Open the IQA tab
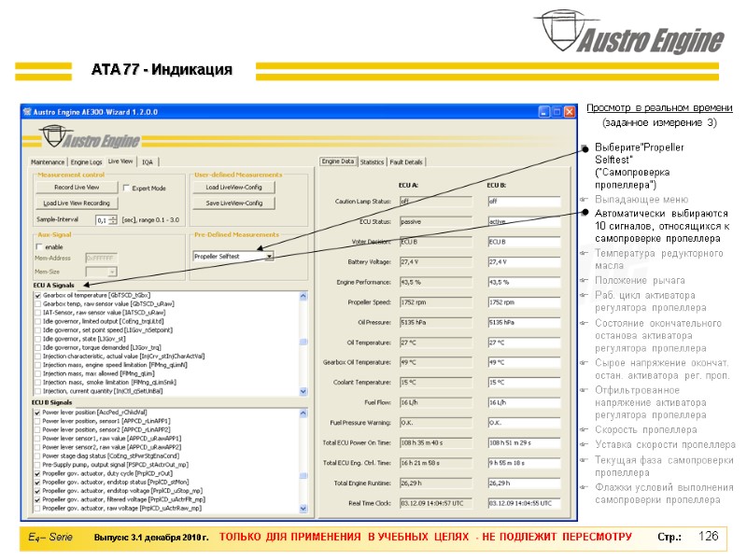747x560 pixels. point(148,162)
